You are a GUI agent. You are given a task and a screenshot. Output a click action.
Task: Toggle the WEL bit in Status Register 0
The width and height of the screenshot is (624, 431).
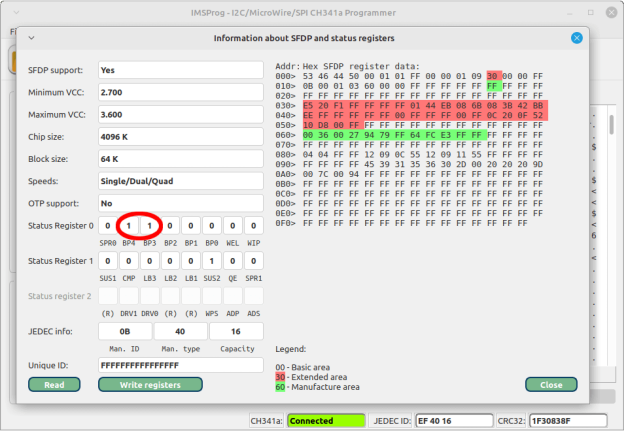point(233,226)
